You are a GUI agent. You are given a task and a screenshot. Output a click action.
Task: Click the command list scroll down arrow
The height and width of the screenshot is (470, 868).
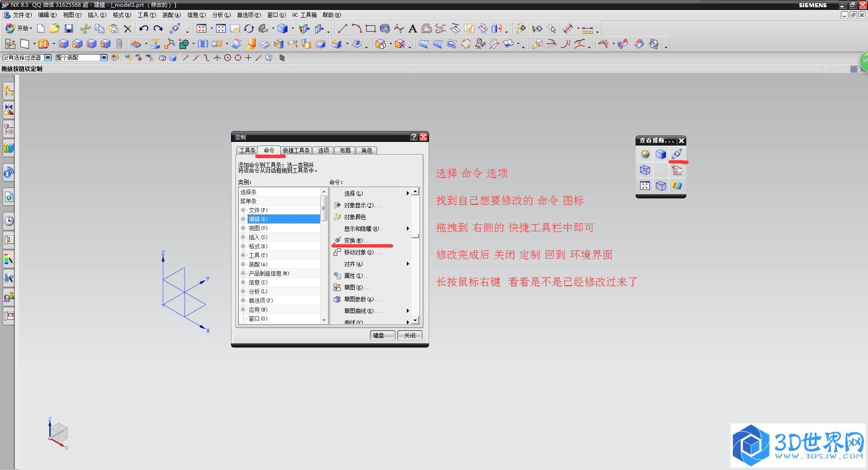point(415,320)
